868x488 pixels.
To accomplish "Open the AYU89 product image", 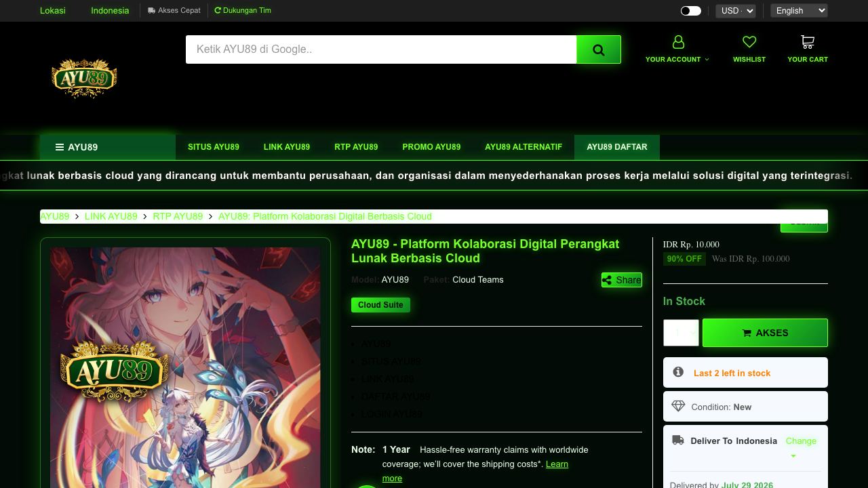I will pyautogui.click(x=185, y=367).
